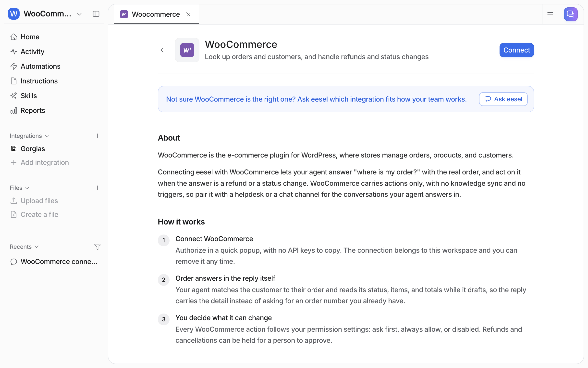Add a new file with Files plus icon

click(98, 188)
